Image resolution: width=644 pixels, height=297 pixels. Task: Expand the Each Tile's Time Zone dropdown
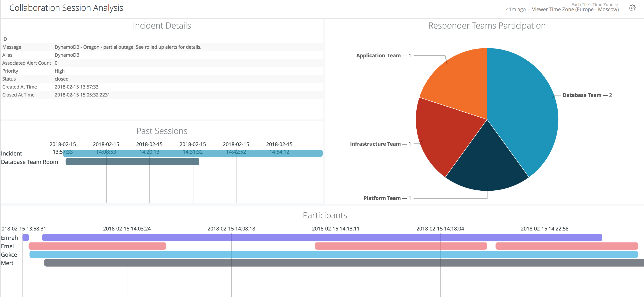click(595, 4)
